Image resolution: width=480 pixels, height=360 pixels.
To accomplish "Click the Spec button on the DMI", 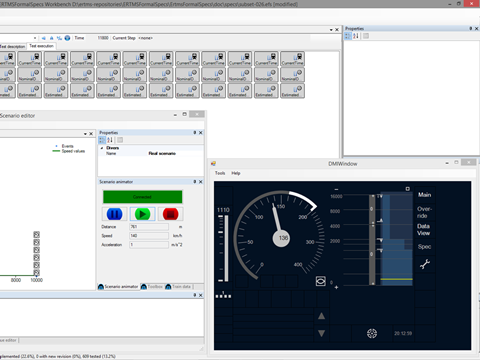I will coord(424,247).
